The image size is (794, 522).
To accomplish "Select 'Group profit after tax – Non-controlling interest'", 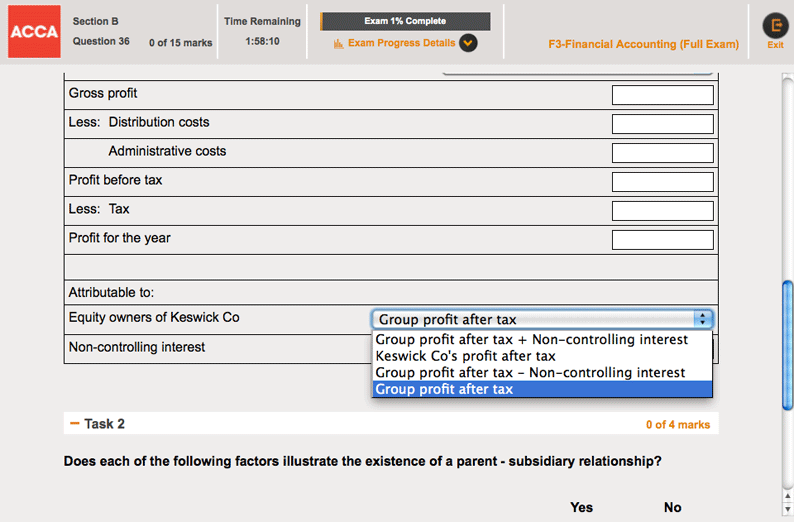I will (530, 372).
